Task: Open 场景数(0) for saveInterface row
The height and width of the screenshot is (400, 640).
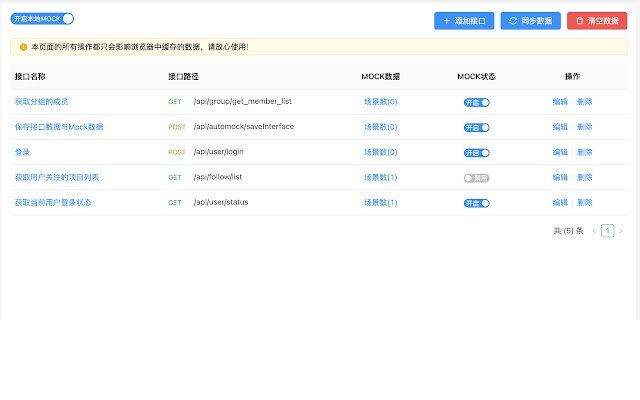Action: (x=380, y=127)
